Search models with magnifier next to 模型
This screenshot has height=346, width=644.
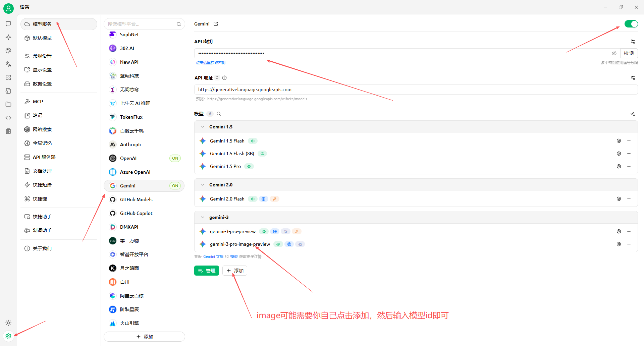(x=219, y=114)
